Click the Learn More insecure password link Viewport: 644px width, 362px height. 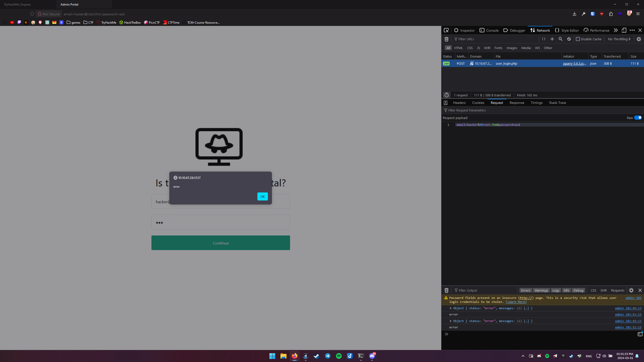pos(517,301)
